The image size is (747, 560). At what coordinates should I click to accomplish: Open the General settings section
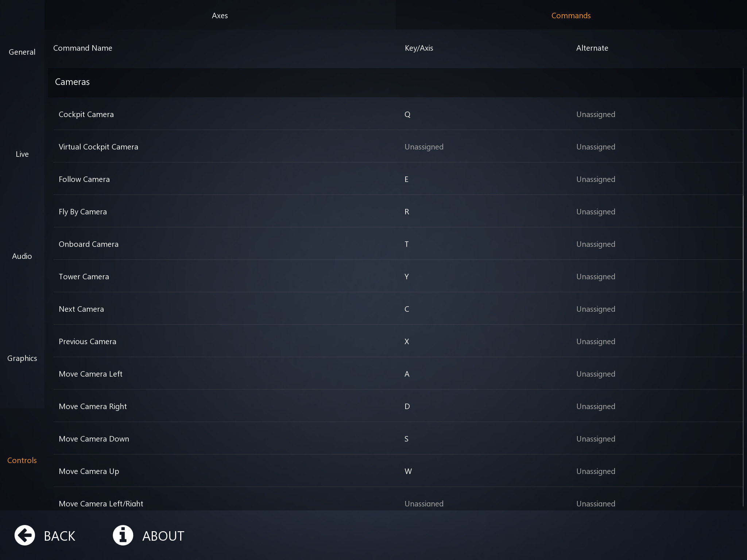click(x=22, y=52)
